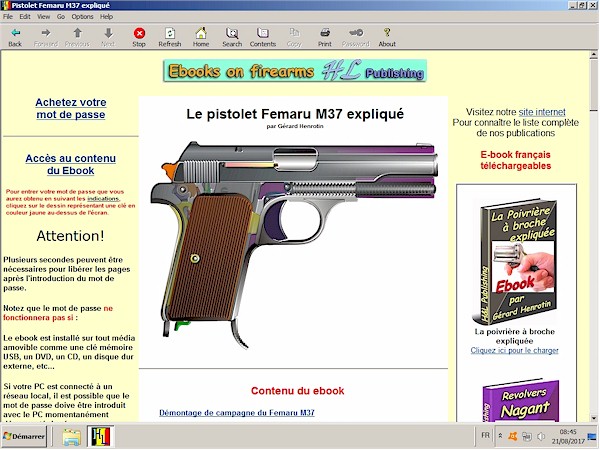Open the Edit menu
Screen dimensions: 600x450
click(x=25, y=16)
